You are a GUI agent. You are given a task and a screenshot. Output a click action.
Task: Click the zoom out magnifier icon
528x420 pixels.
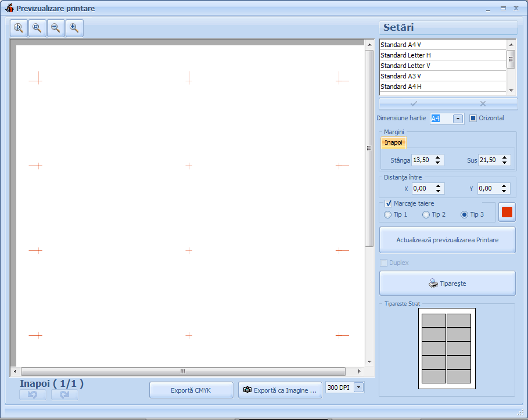[x=56, y=28]
